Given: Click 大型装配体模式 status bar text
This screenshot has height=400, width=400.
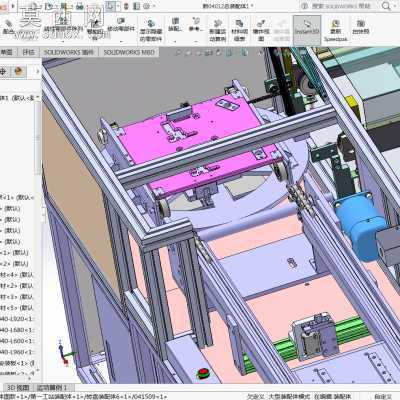Looking at the screenshot, I should click(288, 396).
